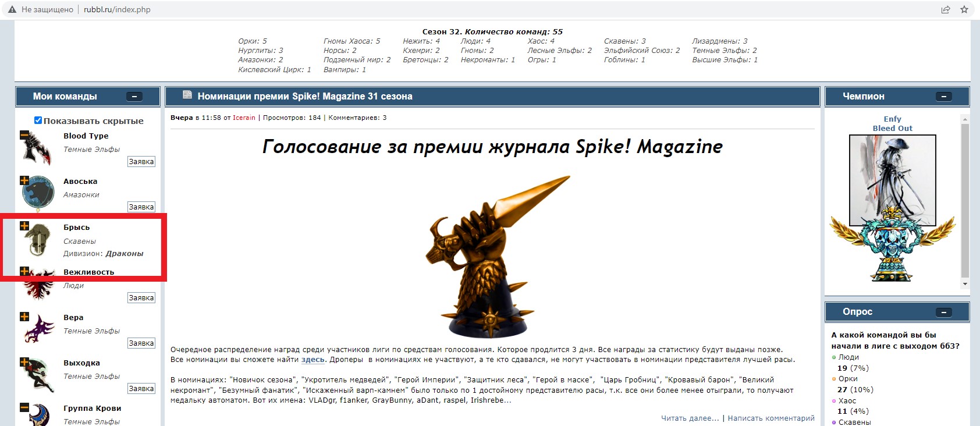This screenshot has height=426, width=980.
Task: Click the Заявка button for Вежливость
Action: click(x=141, y=298)
